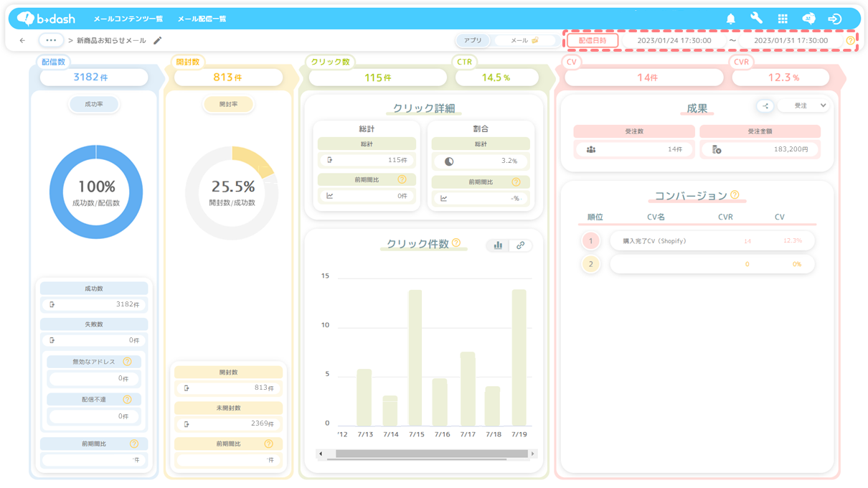Click 前期間比 help icon in 割合 card
The width and height of the screenshot is (868, 488).
[x=516, y=182]
